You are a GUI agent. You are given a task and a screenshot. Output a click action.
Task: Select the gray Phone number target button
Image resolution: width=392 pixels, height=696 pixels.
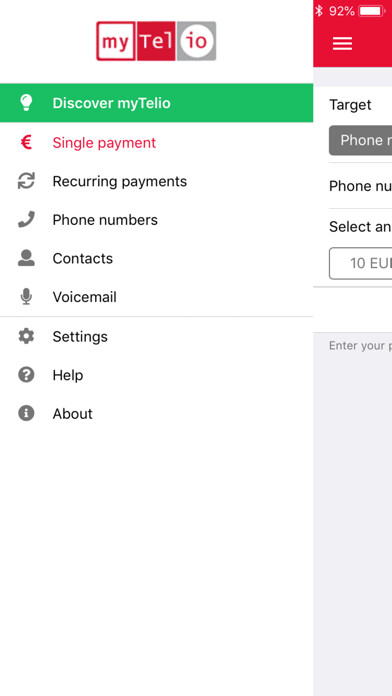pyautogui.click(x=360, y=140)
